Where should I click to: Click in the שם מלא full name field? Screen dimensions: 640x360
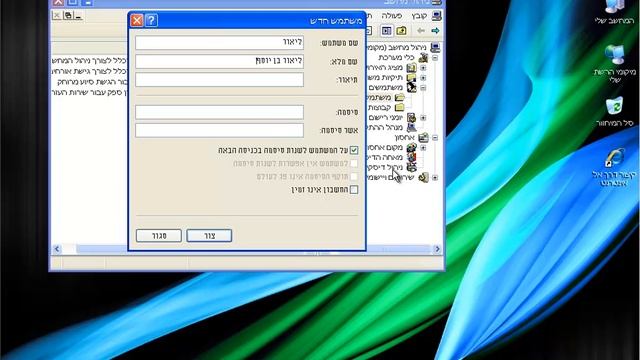[x=220, y=61]
